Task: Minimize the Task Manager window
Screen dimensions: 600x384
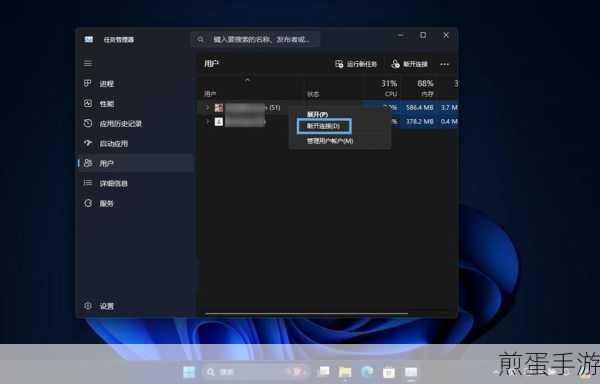Action: [x=400, y=35]
